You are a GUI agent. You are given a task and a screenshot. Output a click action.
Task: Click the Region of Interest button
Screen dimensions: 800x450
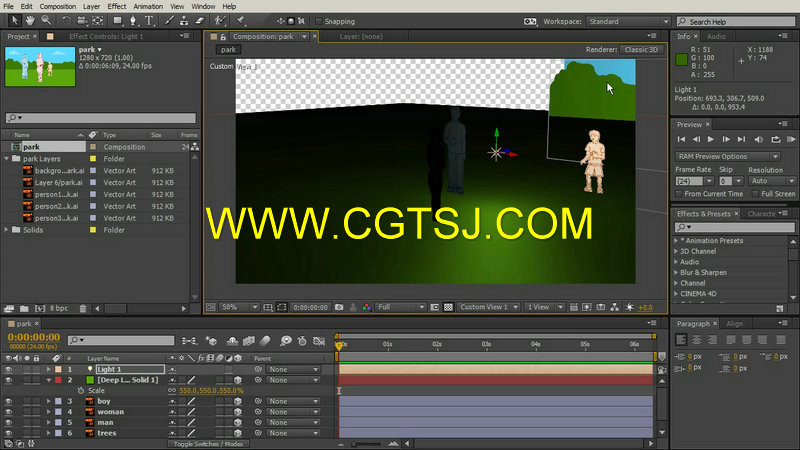(282, 307)
